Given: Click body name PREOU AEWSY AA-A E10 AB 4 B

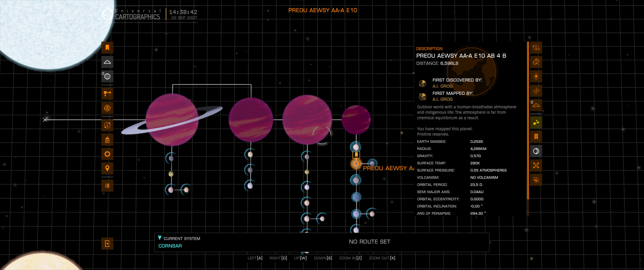Looking at the screenshot, I should coord(461,56).
